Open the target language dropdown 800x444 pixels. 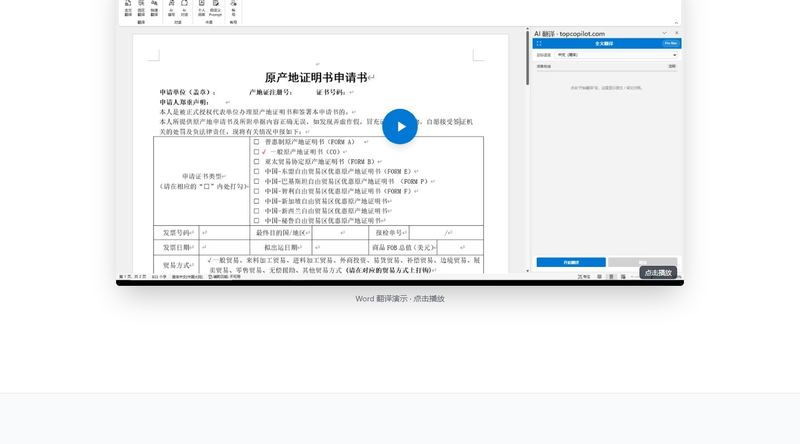(x=616, y=55)
